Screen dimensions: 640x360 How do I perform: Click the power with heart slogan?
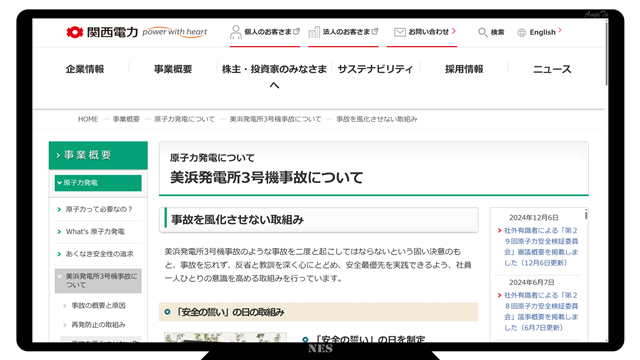point(175,32)
